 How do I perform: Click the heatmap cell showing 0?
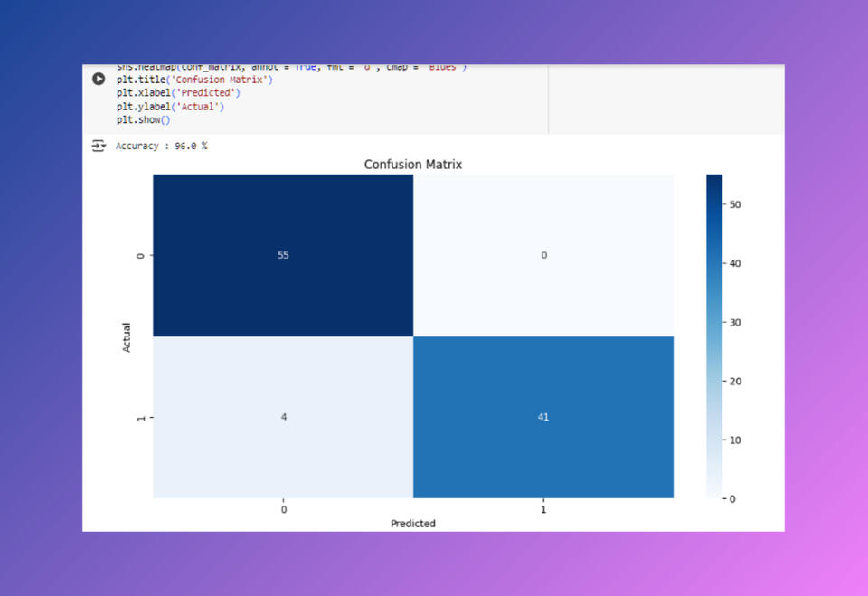(542, 255)
